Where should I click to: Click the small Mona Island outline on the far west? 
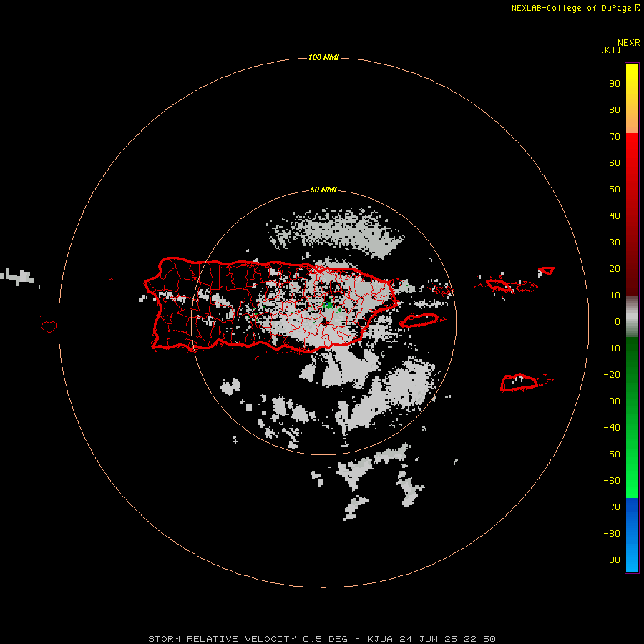click(49, 326)
